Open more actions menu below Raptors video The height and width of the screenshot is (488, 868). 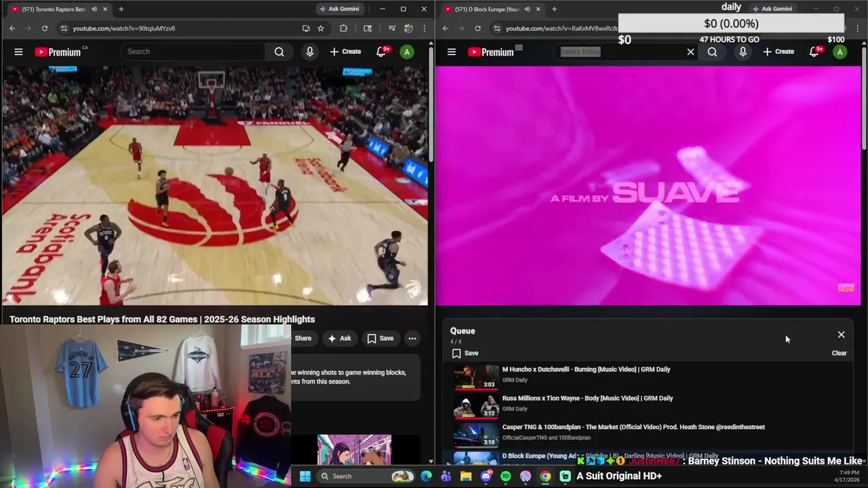click(x=412, y=338)
